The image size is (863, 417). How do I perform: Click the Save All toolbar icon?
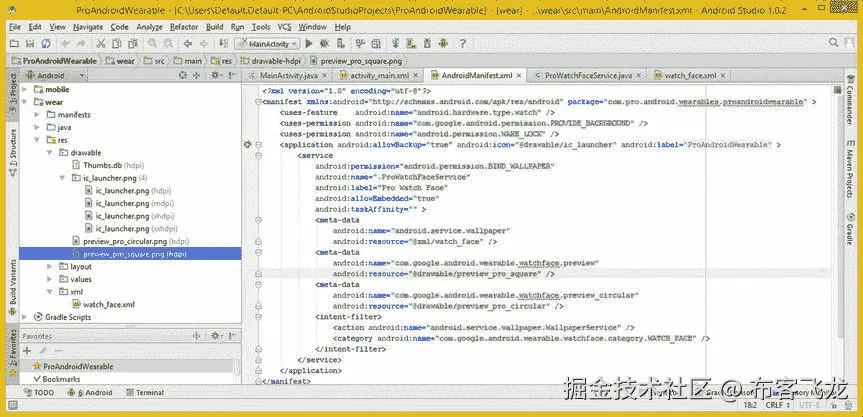[x=30, y=43]
